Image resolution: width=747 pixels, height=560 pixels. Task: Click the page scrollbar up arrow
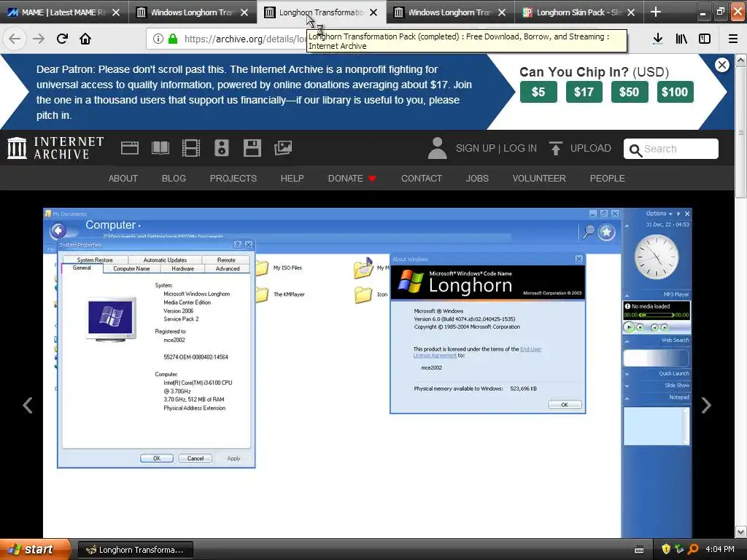[741, 60]
